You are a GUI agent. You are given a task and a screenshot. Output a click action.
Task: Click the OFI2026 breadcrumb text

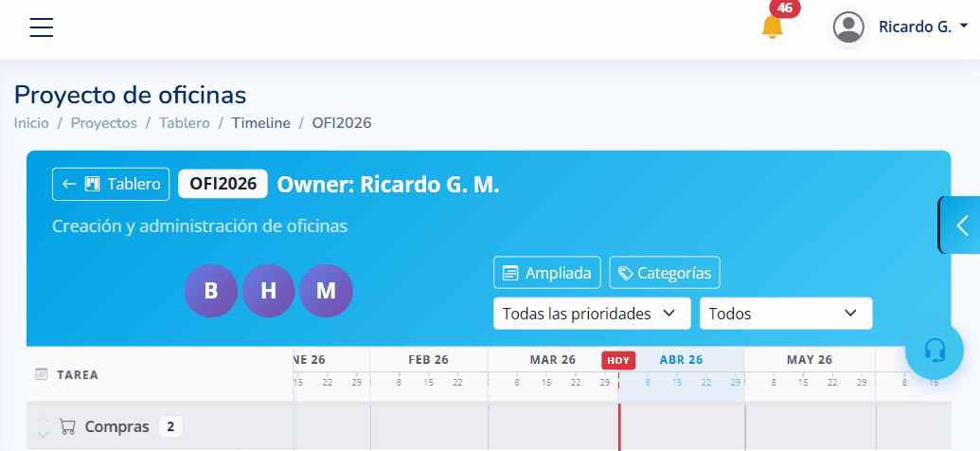pos(342,123)
